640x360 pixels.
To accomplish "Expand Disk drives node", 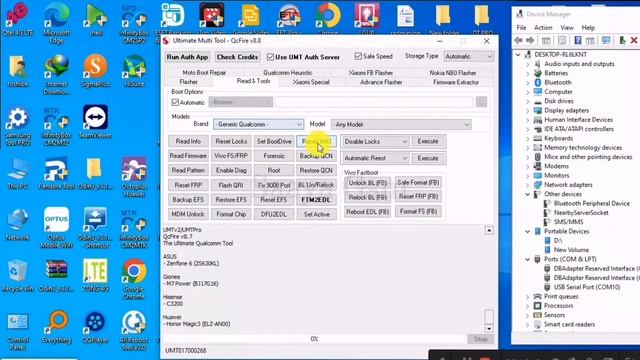I will (528, 101).
